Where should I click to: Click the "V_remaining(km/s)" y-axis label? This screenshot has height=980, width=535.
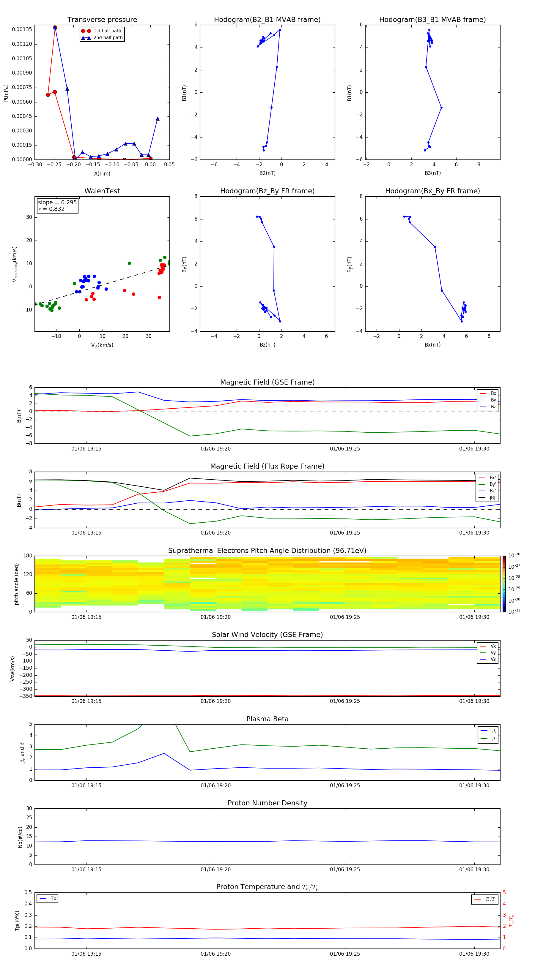tap(15, 264)
